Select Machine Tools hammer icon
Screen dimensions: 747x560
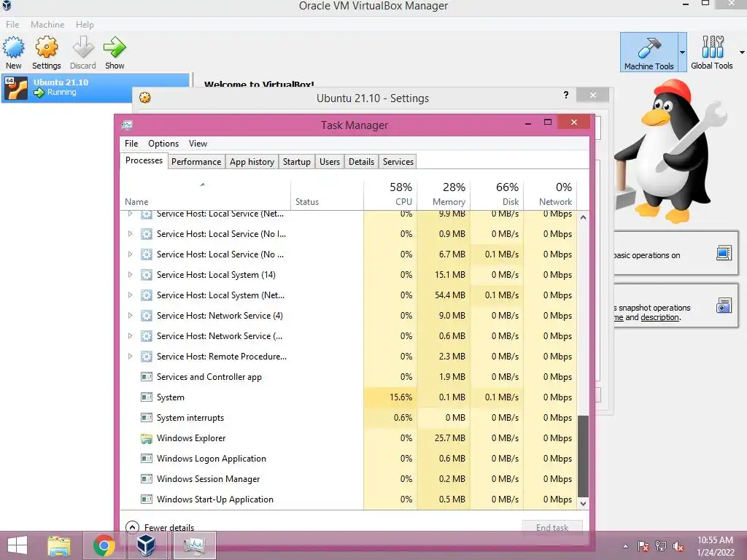tap(649, 47)
